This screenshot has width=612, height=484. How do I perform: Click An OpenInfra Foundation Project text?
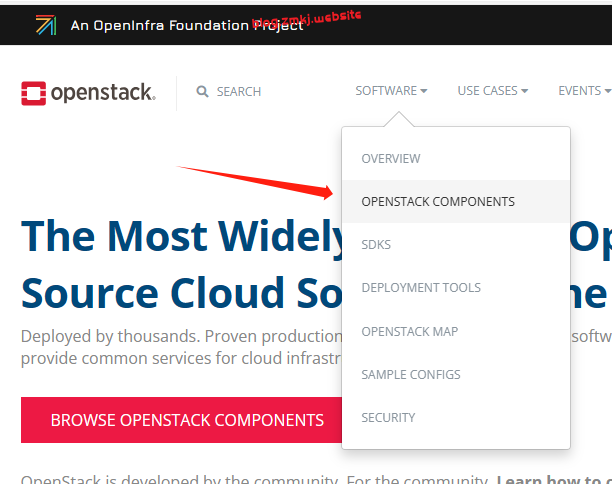[187, 25]
